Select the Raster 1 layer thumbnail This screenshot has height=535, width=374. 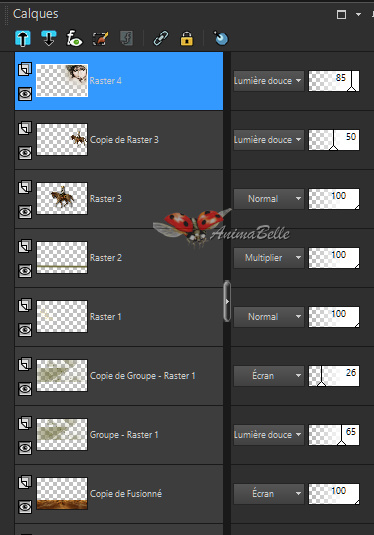click(x=62, y=317)
